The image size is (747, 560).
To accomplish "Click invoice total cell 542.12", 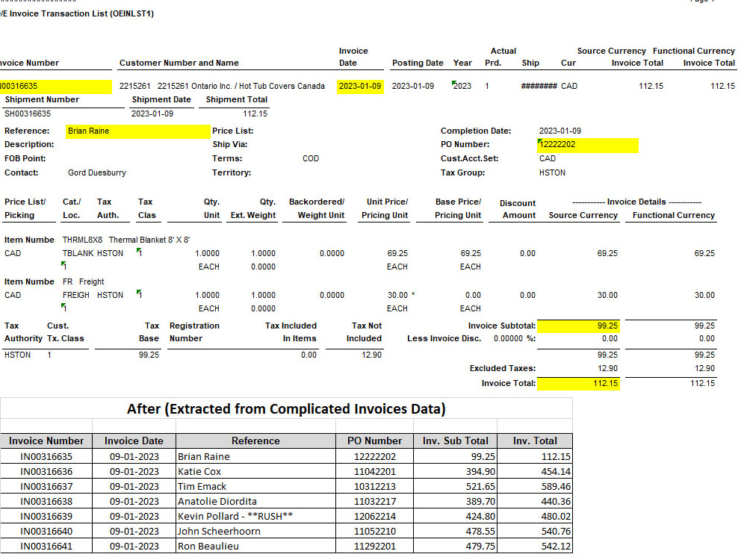I will pyautogui.click(x=535, y=547).
